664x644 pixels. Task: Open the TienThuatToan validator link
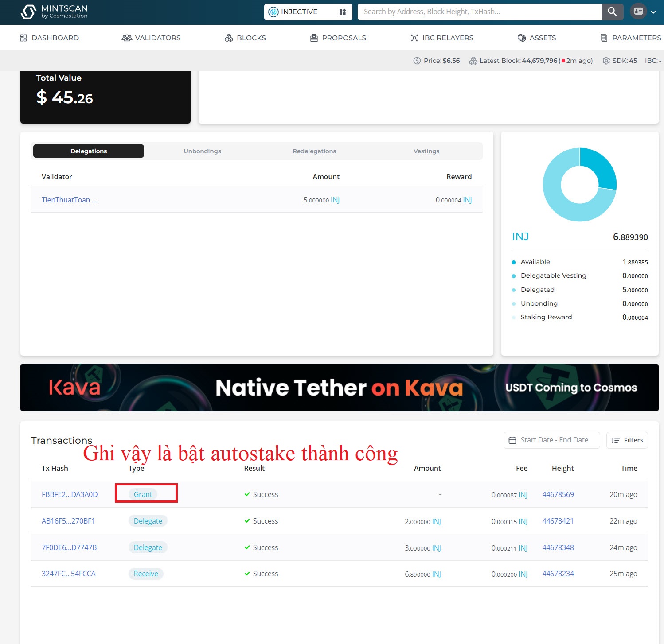coord(69,200)
